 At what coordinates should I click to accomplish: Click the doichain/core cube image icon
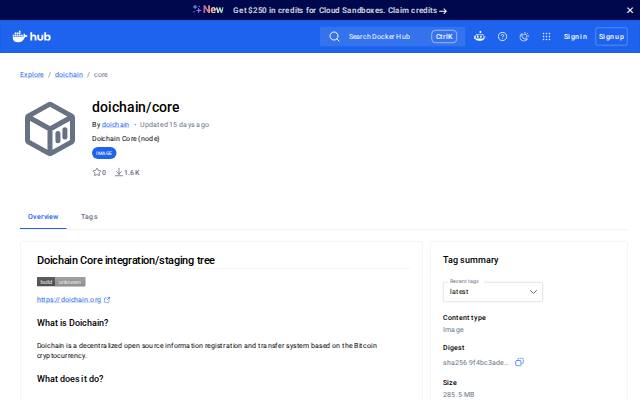tap(50, 129)
